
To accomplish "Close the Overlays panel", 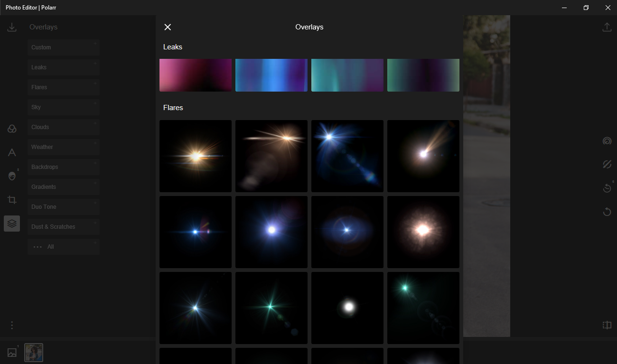I will 168,27.
